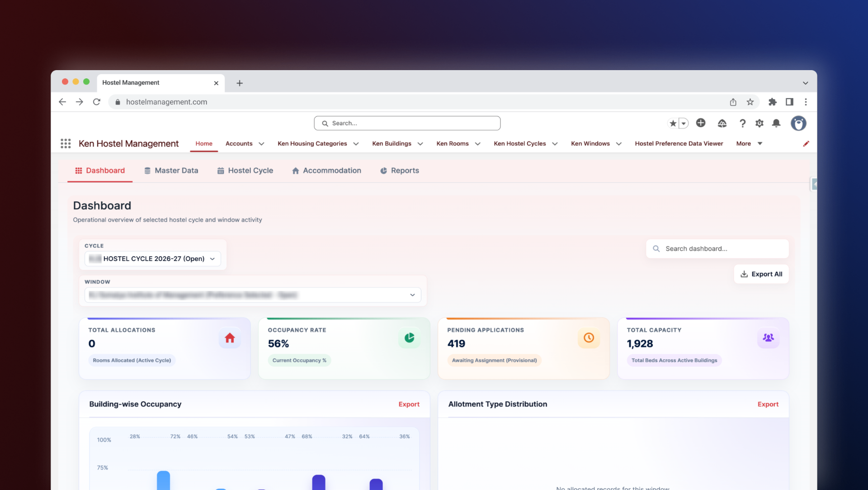
Task: Switch to the Reports tab
Action: 400,171
